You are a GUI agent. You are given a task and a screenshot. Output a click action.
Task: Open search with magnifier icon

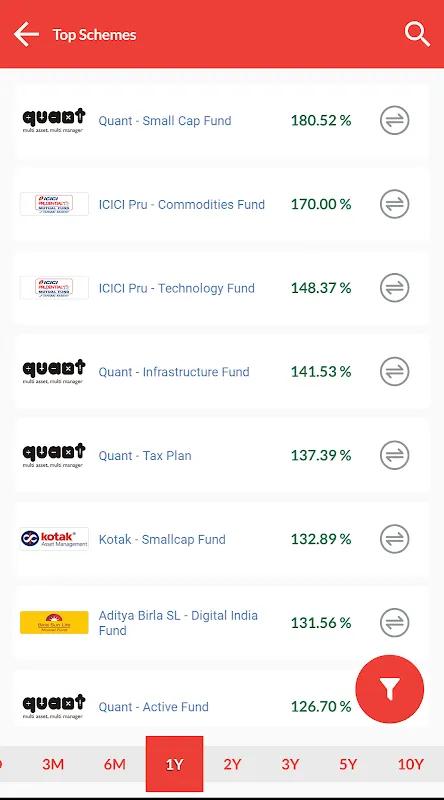click(x=417, y=35)
